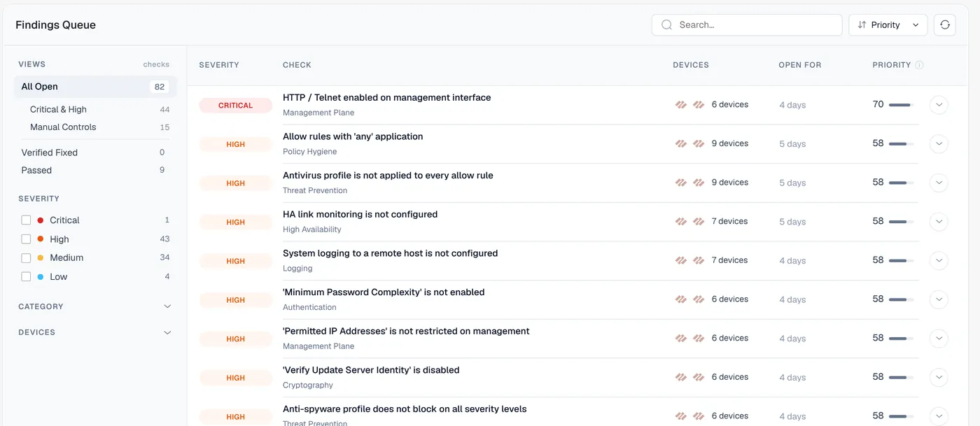
Task: Click second device icon in Permitted IP Addresses row
Action: pyautogui.click(x=698, y=339)
